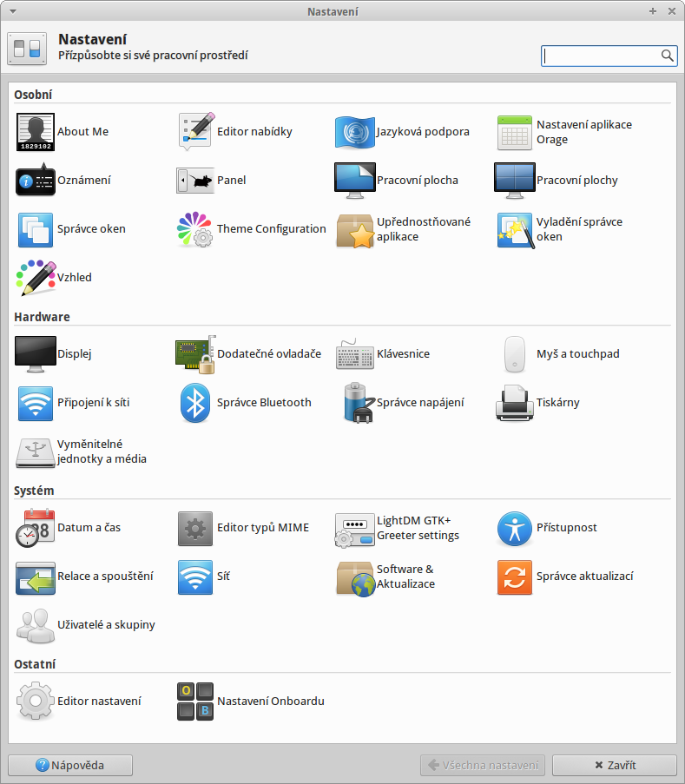Screen dimensions: 685x784
Task: Close the Nastavení window with the titlebar X
Action: tap(672, 11)
